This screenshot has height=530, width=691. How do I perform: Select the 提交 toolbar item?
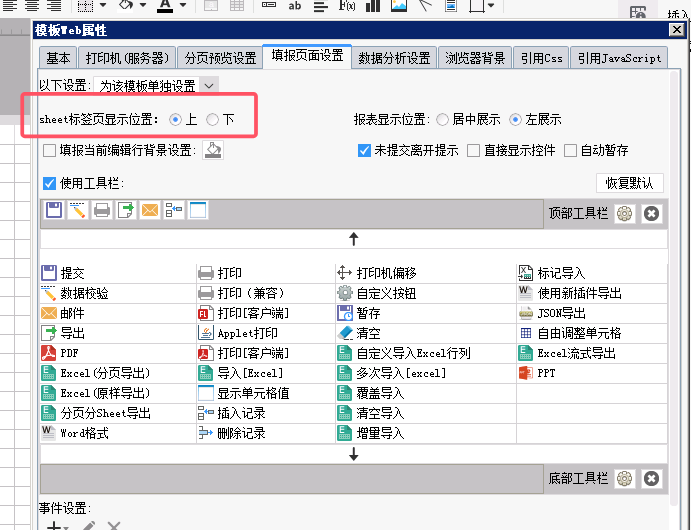point(118,273)
